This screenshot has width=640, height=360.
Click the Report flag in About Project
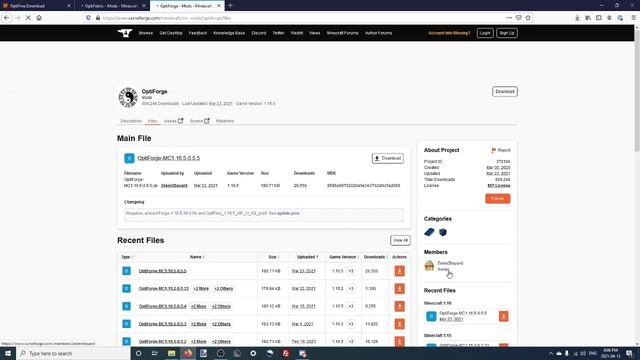501,150
